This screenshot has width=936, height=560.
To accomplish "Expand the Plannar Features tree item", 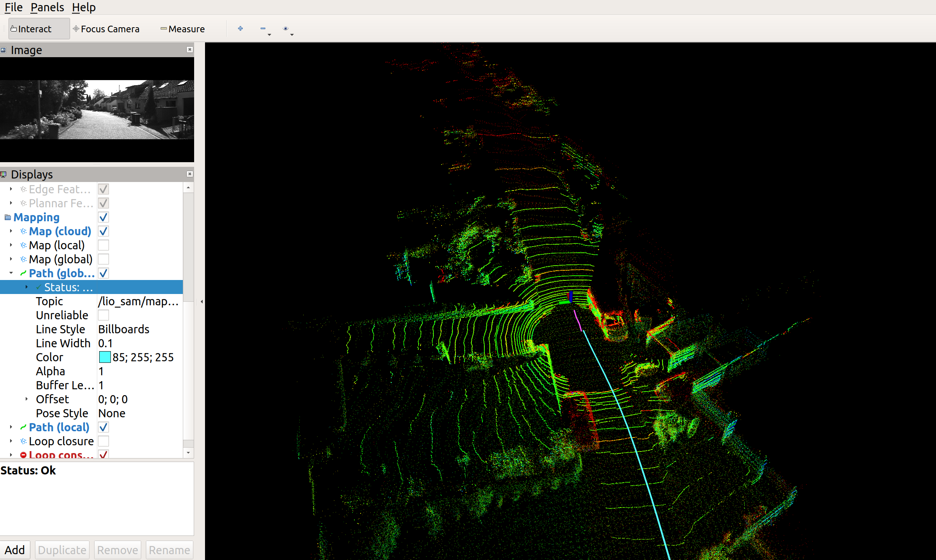I will pyautogui.click(x=11, y=203).
